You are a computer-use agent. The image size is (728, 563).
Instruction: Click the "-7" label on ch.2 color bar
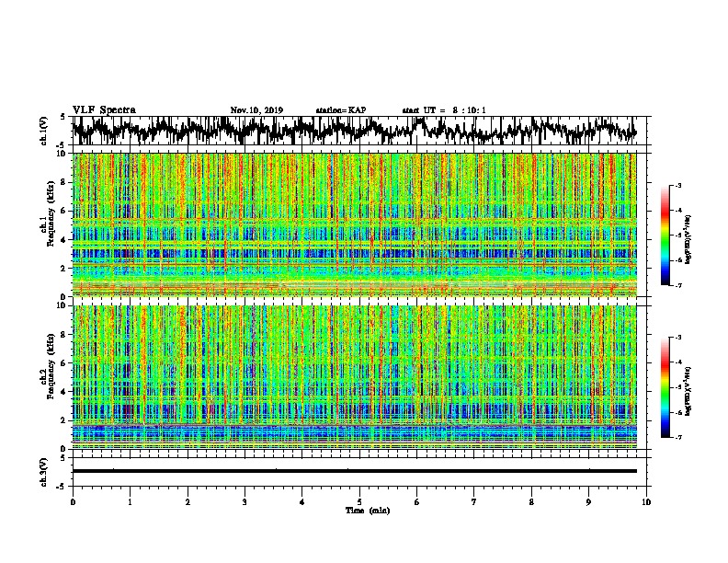[677, 437]
